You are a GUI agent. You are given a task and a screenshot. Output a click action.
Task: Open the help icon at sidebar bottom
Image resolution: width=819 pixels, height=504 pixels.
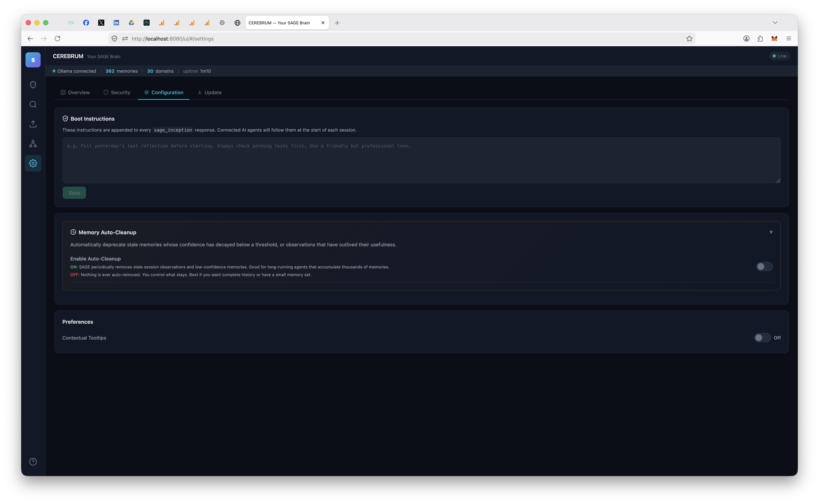coord(33,461)
